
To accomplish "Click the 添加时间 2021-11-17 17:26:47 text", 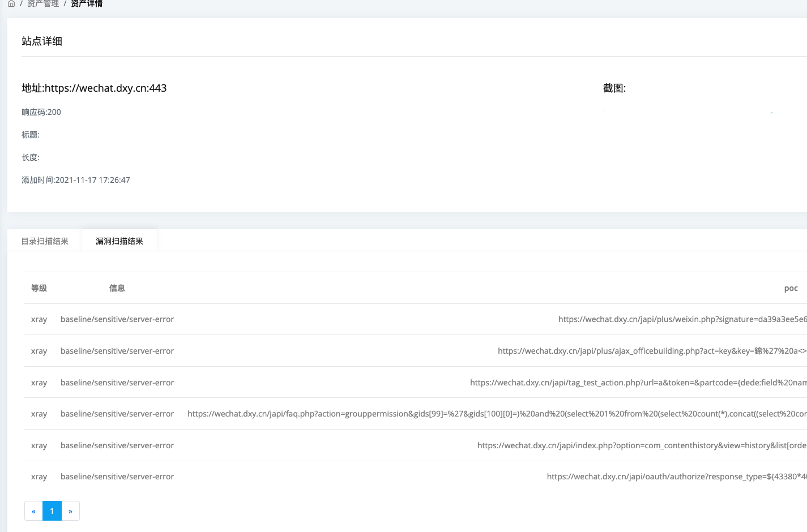I will (76, 180).
